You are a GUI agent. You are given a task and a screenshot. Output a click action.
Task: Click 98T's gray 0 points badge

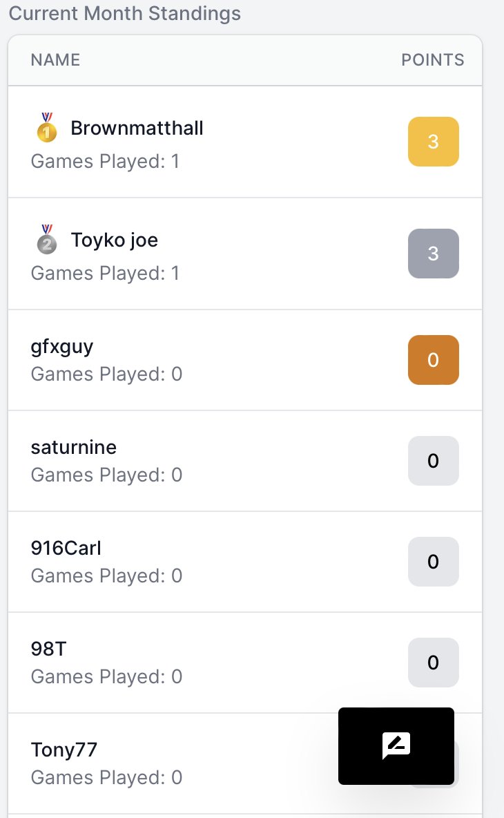pyautogui.click(x=433, y=663)
